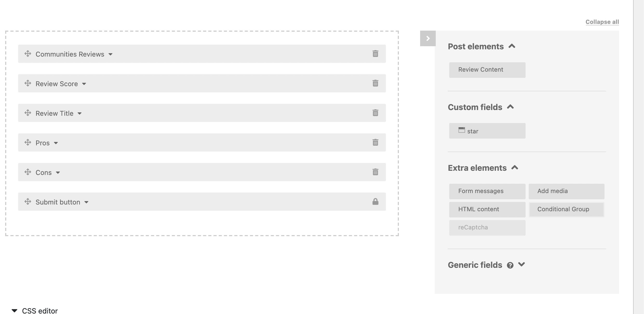Image resolution: width=644 pixels, height=314 pixels.
Task: Open the Communities Reviews options dropdown
Action: tap(110, 54)
